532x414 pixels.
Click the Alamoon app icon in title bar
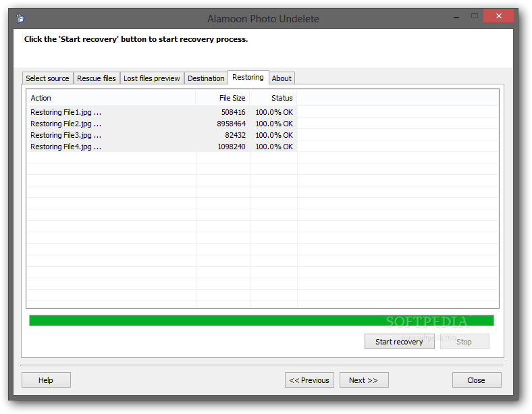[x=20, y=18]
